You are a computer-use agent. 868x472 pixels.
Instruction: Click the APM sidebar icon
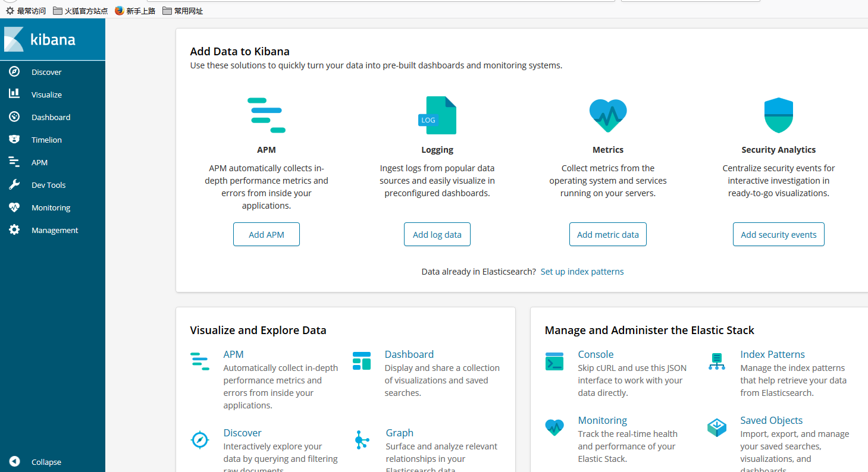(14, 162)
